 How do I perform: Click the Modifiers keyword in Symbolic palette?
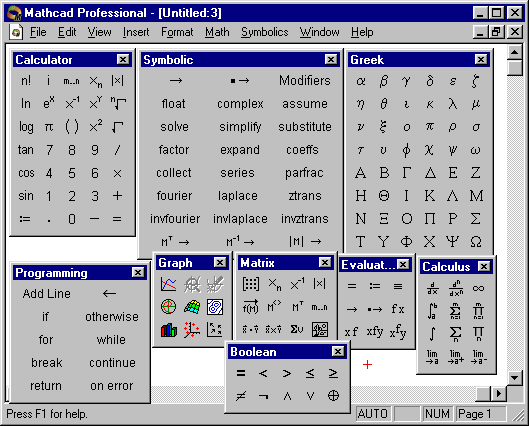tap(305, 81)
